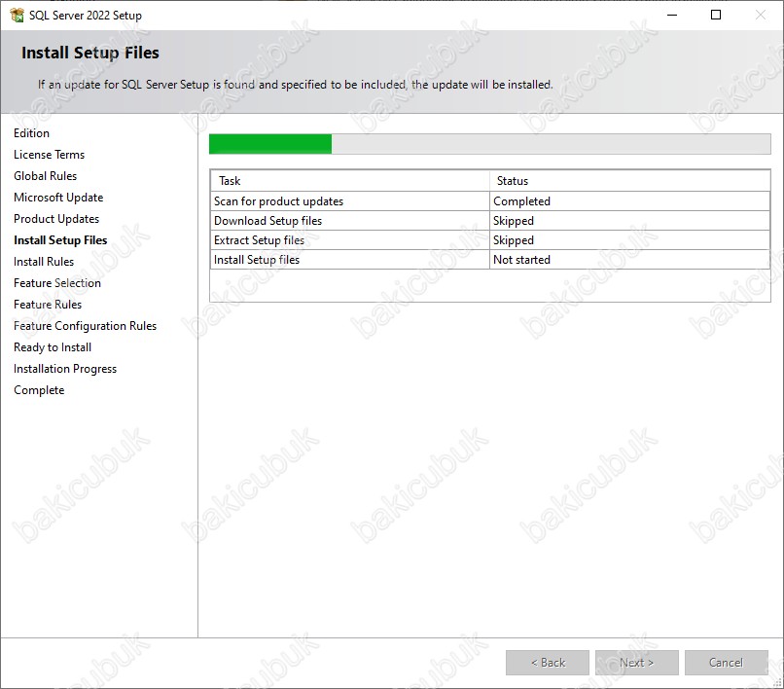Minimize the SQL Server 2022 Setup window
Image resolution: width=784 pixels, height=689 pixels.
(672, 15)
